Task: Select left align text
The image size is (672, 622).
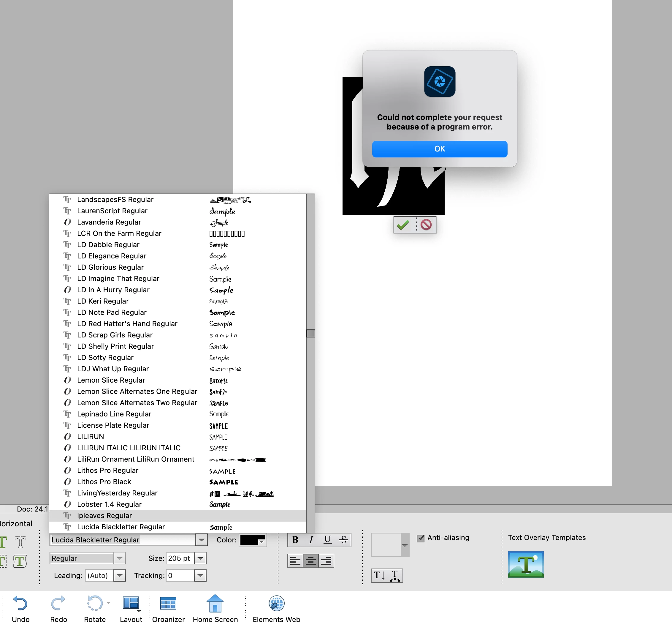Action: 295,561
